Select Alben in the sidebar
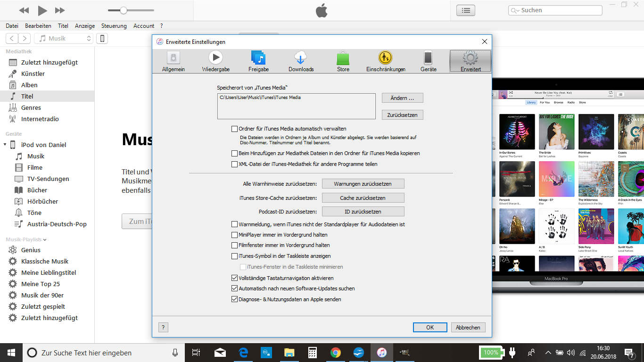 (x=47, y=85)
